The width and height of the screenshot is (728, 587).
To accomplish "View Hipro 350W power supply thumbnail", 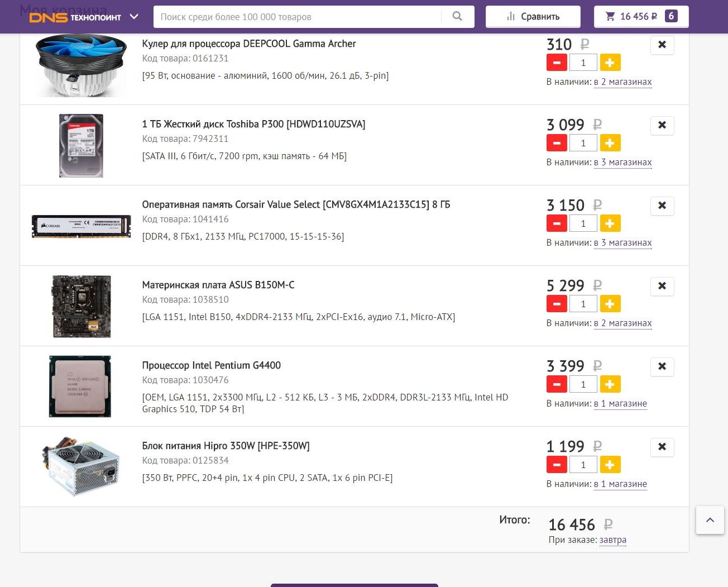I will [x=82, y=467].
